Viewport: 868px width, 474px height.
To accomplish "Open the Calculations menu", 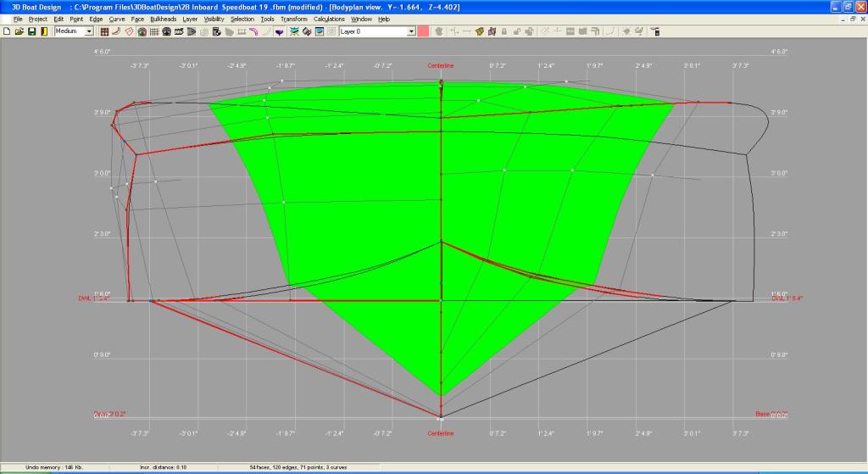I will 329,19.
